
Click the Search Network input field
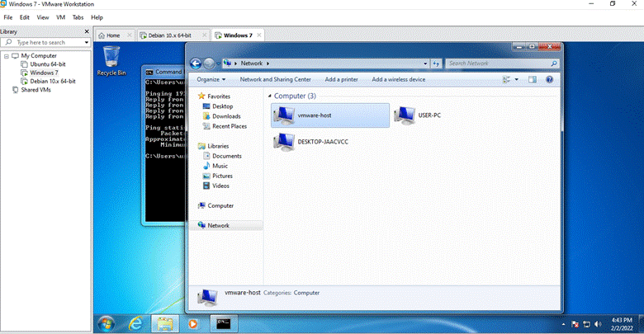(x=502, y=64)
